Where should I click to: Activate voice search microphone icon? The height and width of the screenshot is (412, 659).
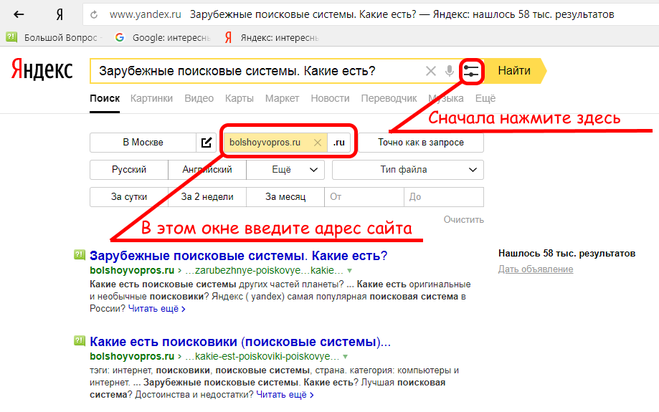[449, 71]
